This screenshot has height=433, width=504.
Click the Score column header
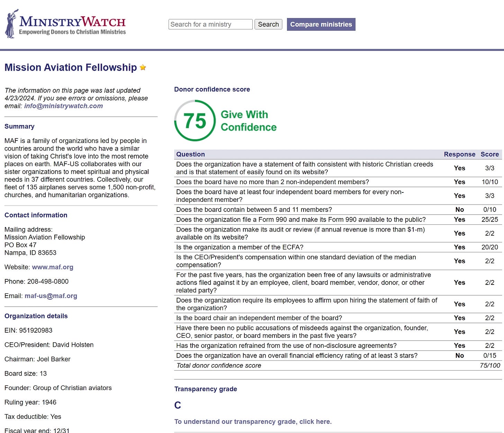tap(489, 154)
